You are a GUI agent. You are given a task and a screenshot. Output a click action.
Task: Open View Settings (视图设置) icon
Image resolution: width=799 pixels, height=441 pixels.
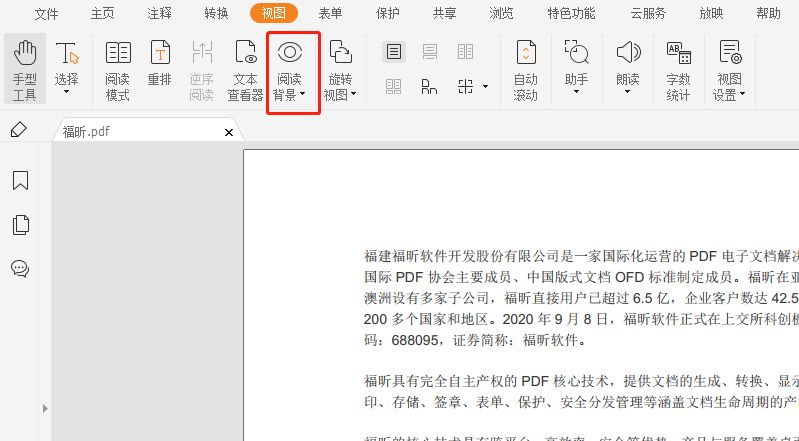point(730,52)
